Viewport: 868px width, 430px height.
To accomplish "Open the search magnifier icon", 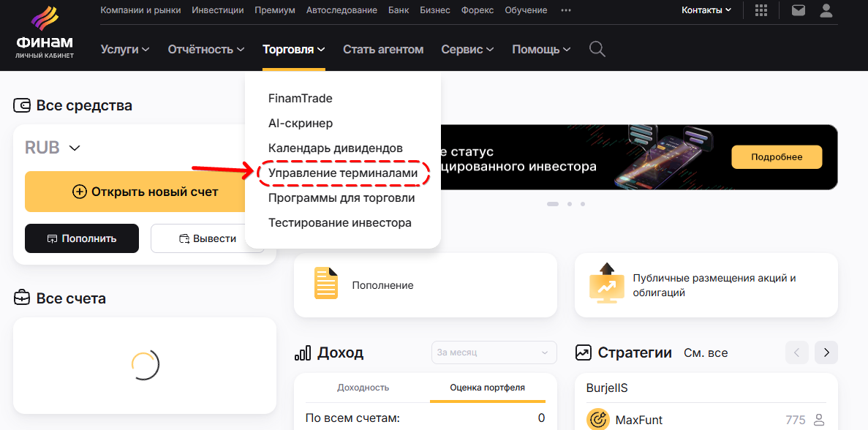I will click(597, 50).
